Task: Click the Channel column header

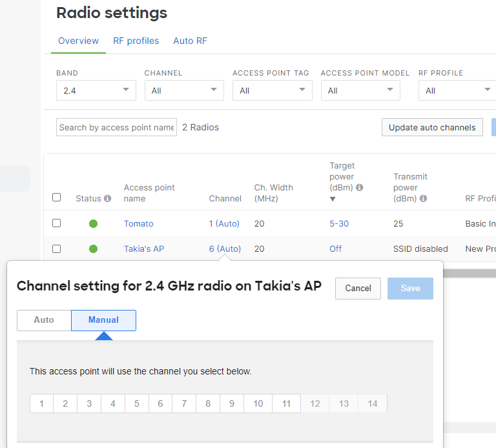Action: click(225, 199)
